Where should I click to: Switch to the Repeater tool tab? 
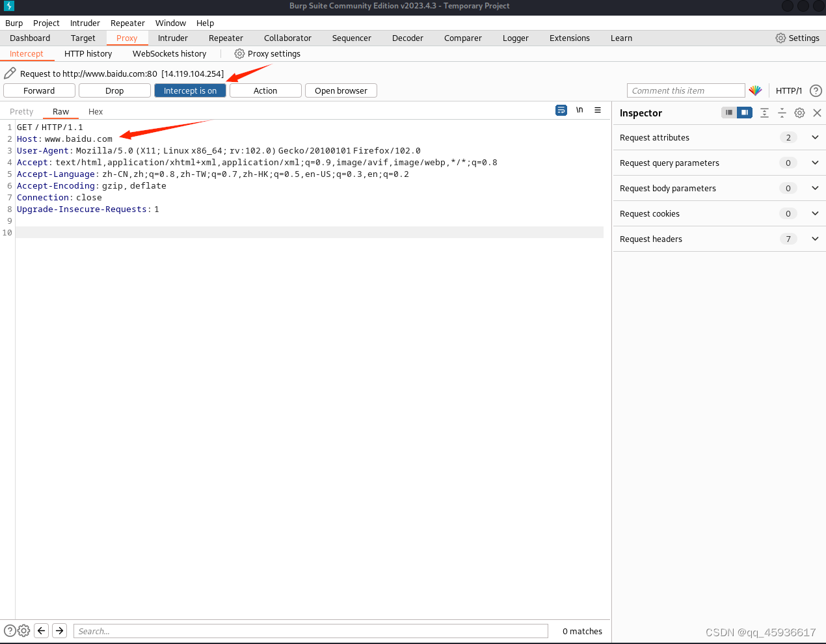point(226,38)
